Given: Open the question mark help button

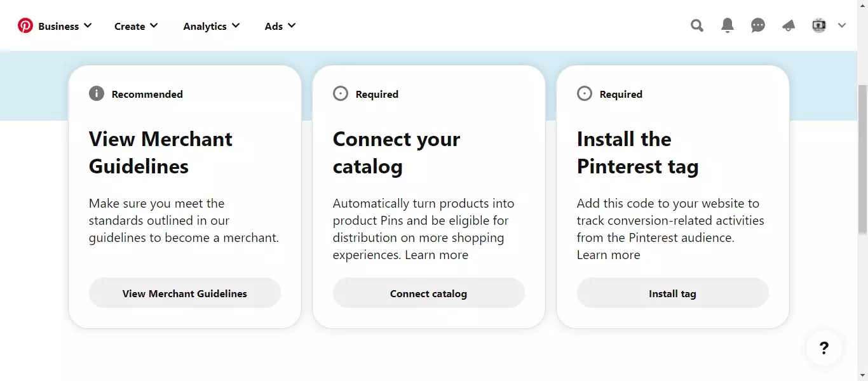Looking at the screenshot, I should click(824, 348).
